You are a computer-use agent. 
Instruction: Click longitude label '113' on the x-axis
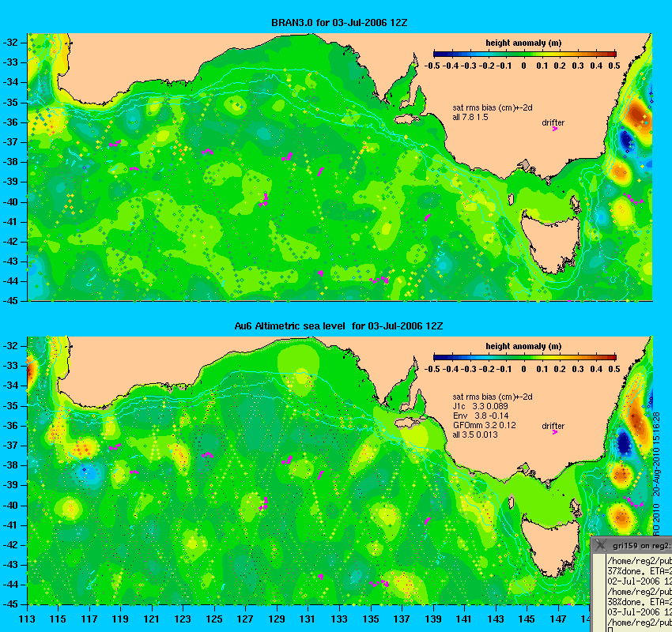27,619
